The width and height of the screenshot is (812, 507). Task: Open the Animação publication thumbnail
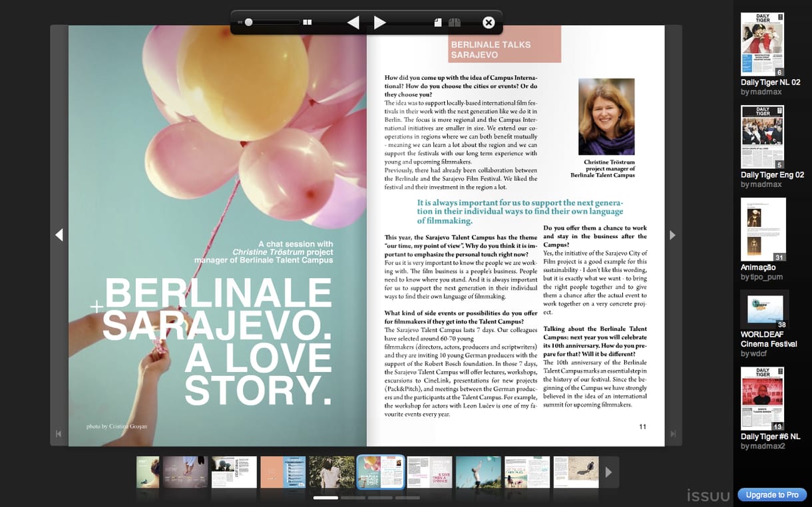763,230
